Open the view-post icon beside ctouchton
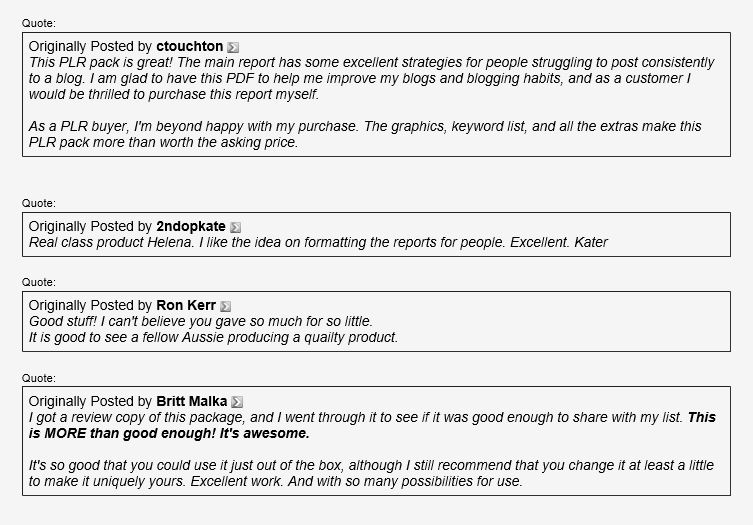Image resolution: width=753 pixels, height=525 pixels. tap(233, 47)
